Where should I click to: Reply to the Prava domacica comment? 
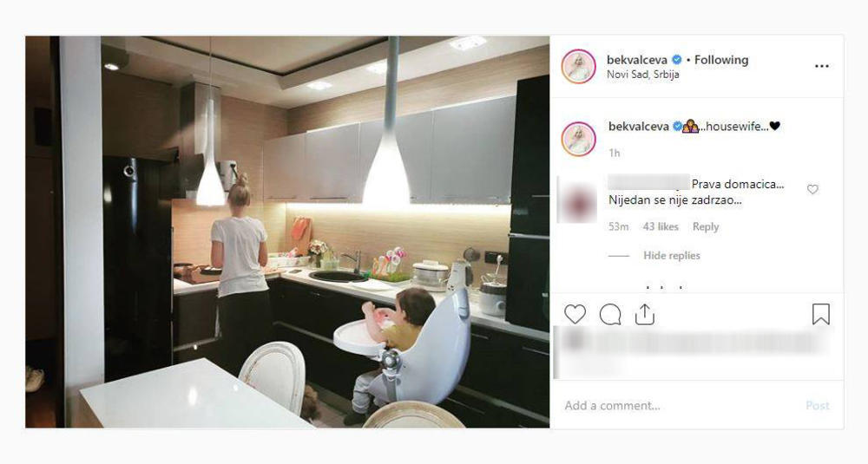tap(706, 226)
